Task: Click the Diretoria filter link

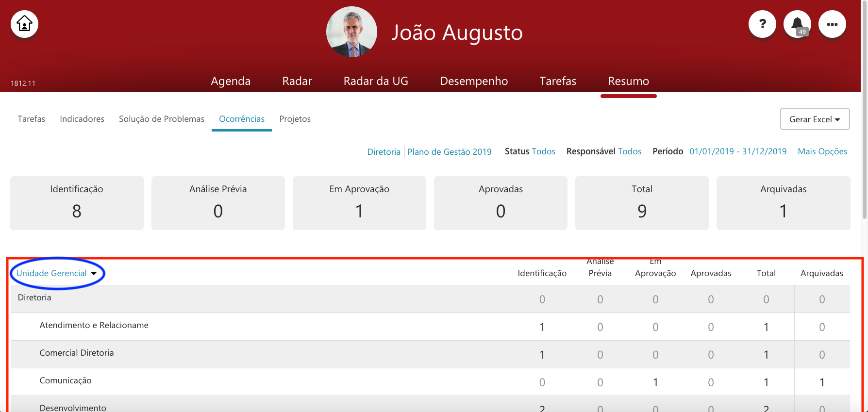Action: tap(384, 152)
